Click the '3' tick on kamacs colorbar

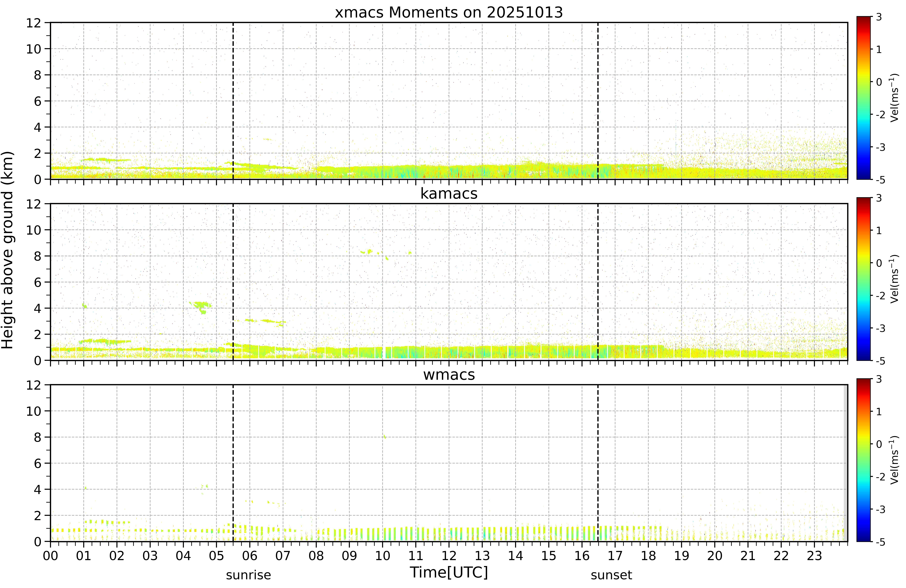pyautogui.click(x=879, y=198)
